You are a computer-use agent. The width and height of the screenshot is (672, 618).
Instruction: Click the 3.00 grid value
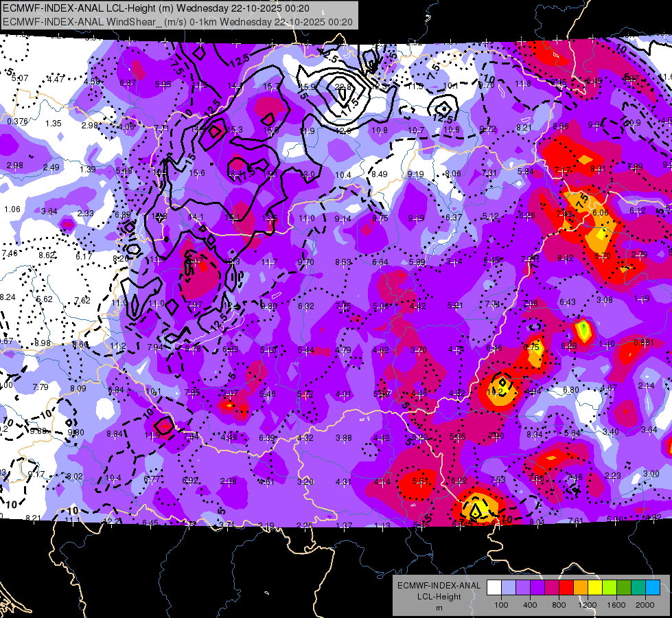651,474
